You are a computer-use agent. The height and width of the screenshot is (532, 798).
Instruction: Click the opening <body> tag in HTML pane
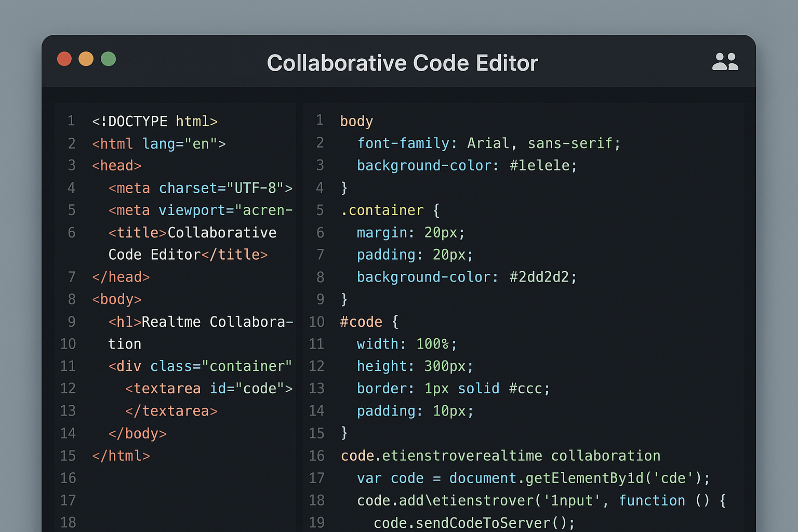coord(117,300)
